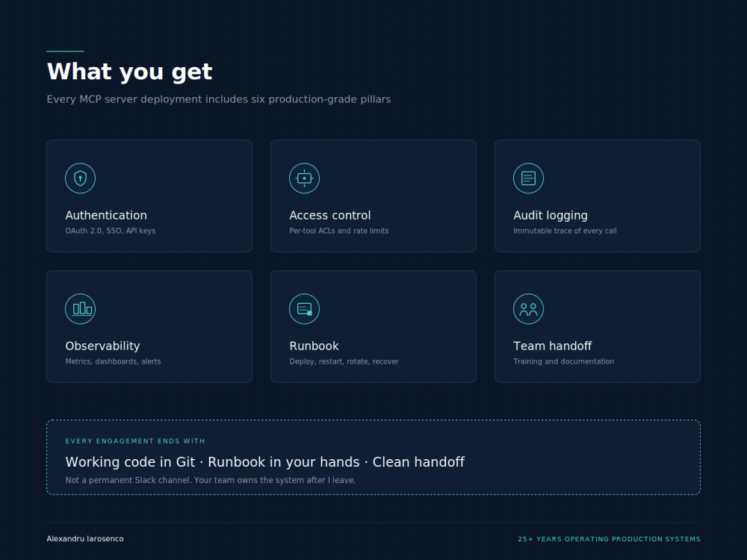
Task: Click the Access control target icon
Action: point(304,178)
